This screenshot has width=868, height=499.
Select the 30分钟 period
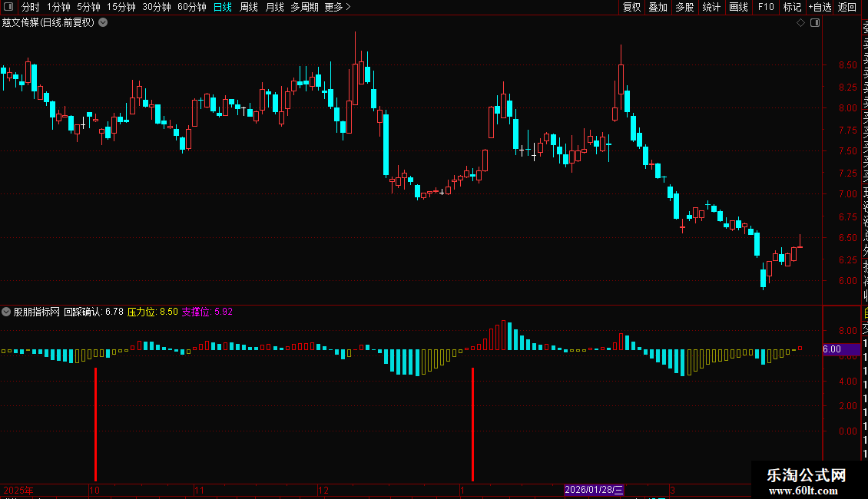(156, 7)
